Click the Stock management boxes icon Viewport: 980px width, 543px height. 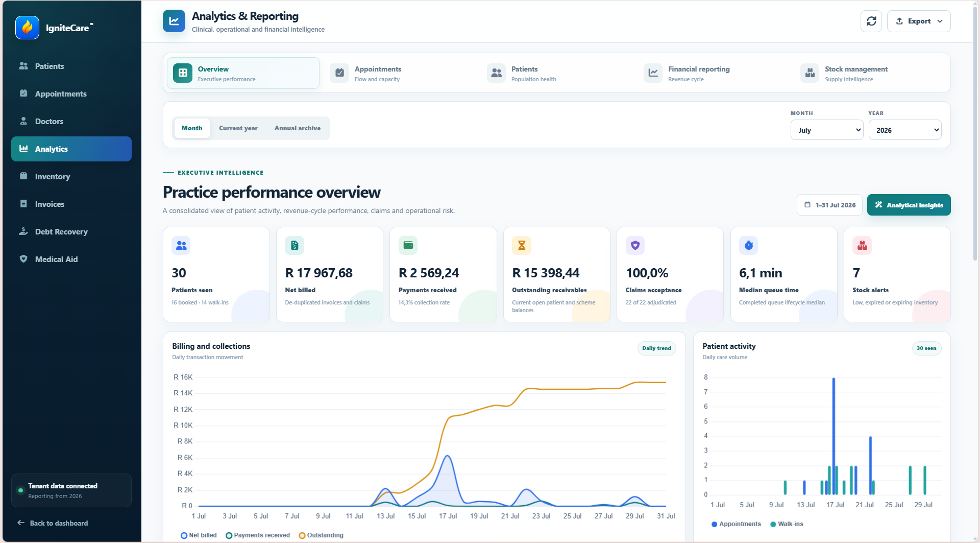[810, 73]
